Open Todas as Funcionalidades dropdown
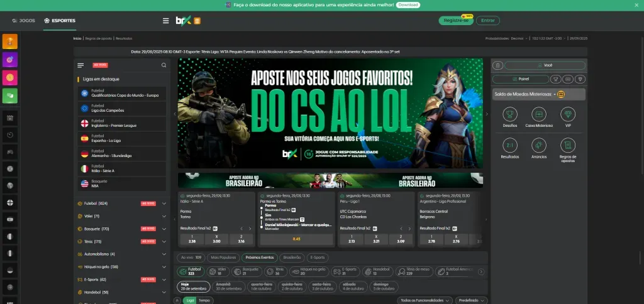Viewport: 644px width, 304px height. [425, 300]
